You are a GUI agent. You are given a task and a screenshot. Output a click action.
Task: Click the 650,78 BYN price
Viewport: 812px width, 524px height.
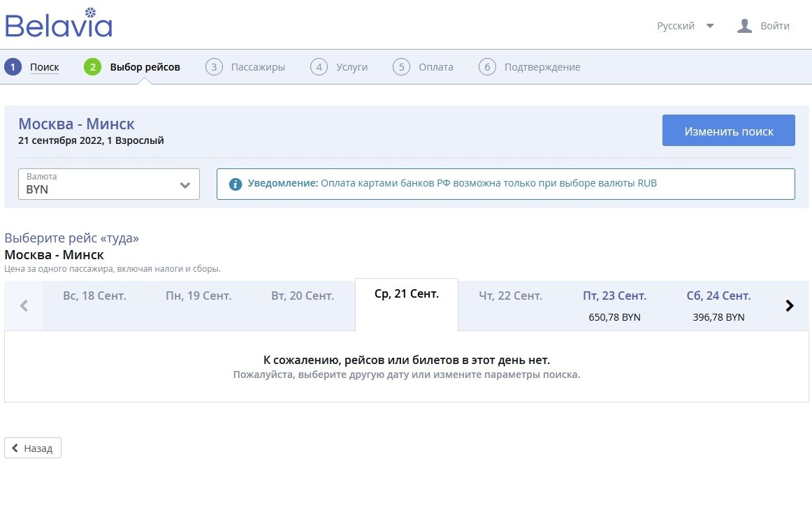point(615,317)
